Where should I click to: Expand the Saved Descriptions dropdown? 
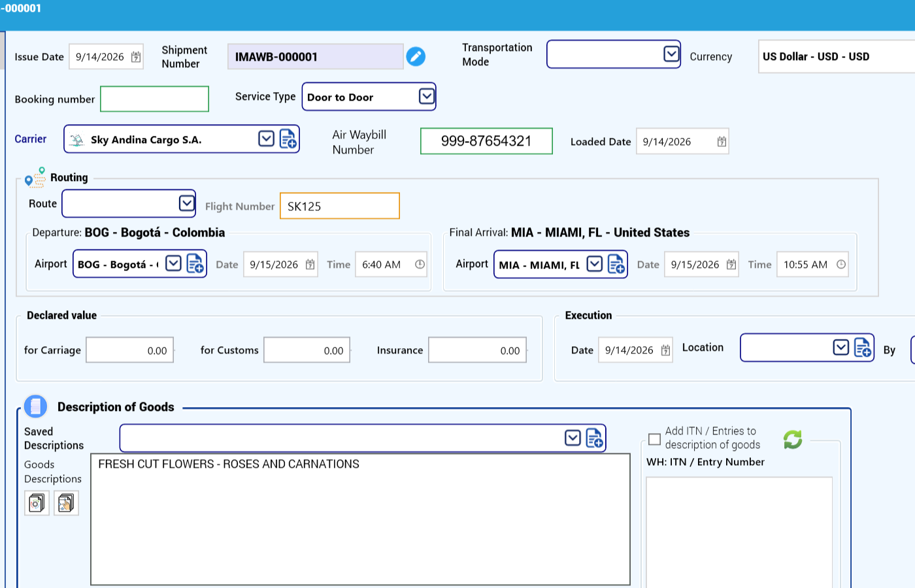(573, 438)
